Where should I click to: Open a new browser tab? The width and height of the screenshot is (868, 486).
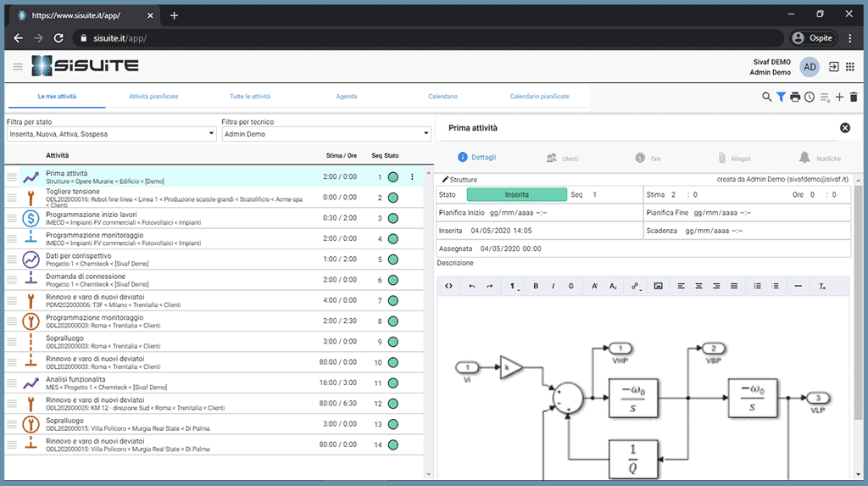[174, 15]
